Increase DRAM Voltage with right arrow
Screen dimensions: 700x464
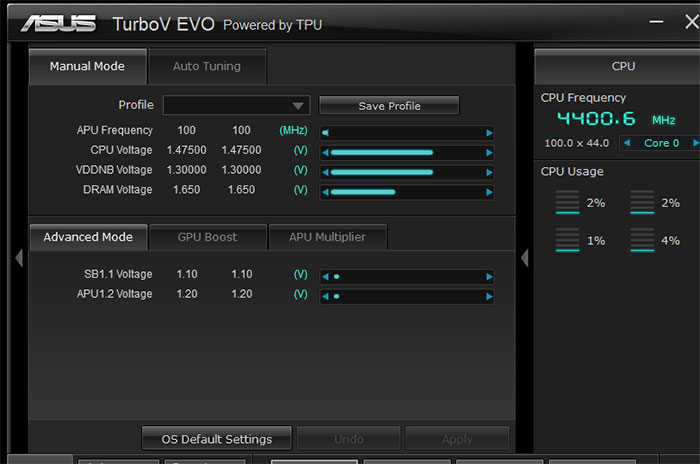coord(489,192)
